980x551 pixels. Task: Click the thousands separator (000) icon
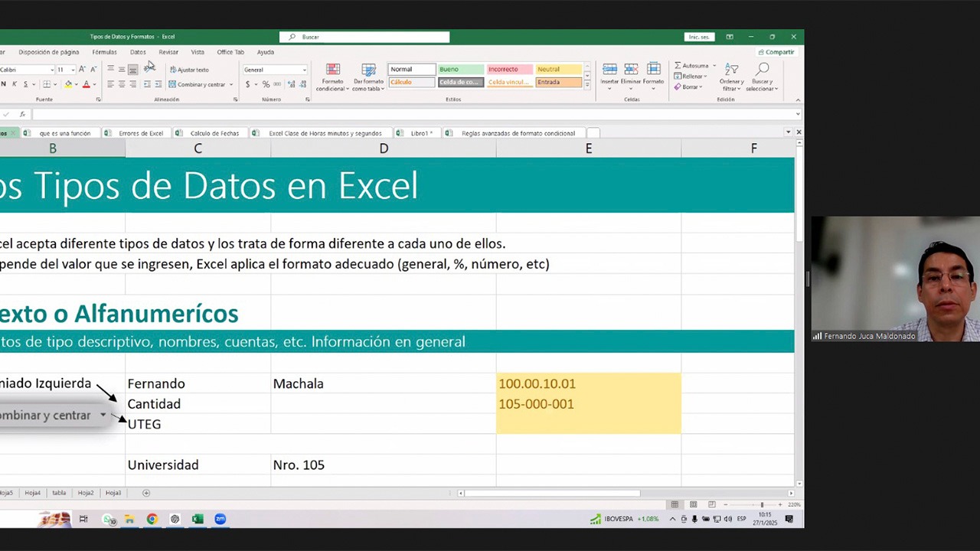pyautogui.click(x=276, y=84)
